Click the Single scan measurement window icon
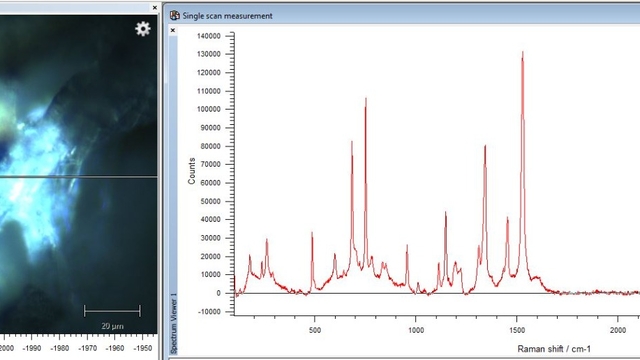The image size is (640, 360). (175, 16)
